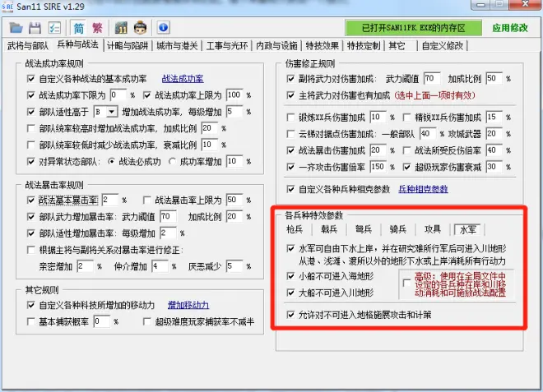Image resolution: width=543 pixels, height=392 pixels.
Task: Click the 应用修改 apply button
Action: point(510,28)
